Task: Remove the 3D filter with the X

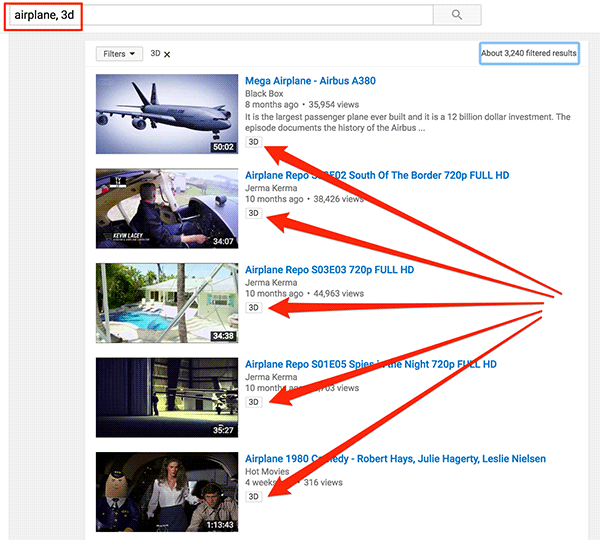Action: pos(167,54)
